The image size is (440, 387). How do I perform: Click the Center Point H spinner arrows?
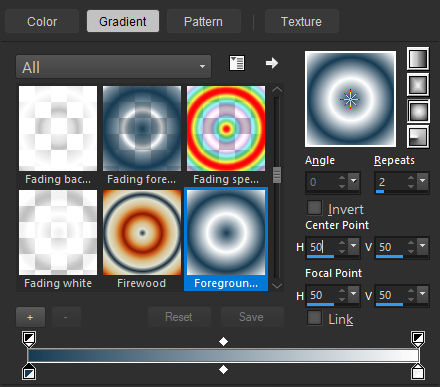(x=342, y=247)
